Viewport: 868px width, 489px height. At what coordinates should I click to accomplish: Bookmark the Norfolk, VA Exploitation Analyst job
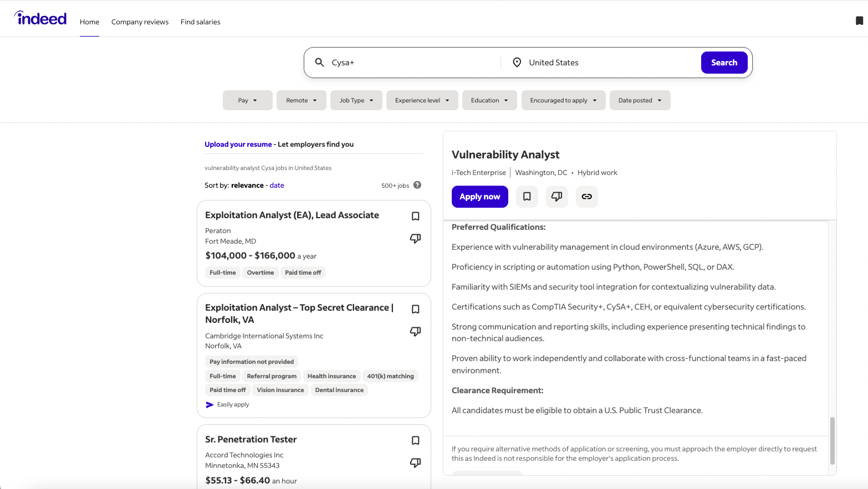pos(415,309)
